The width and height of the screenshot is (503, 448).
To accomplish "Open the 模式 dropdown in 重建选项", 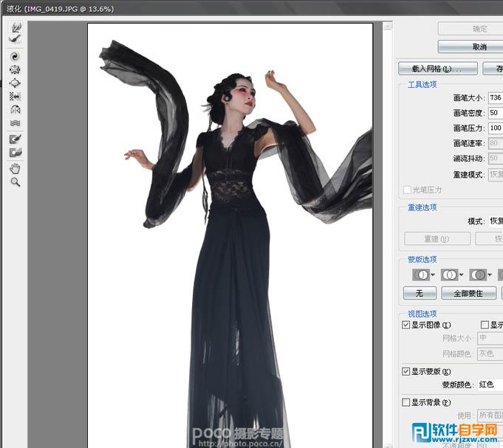I will [496, 221].
